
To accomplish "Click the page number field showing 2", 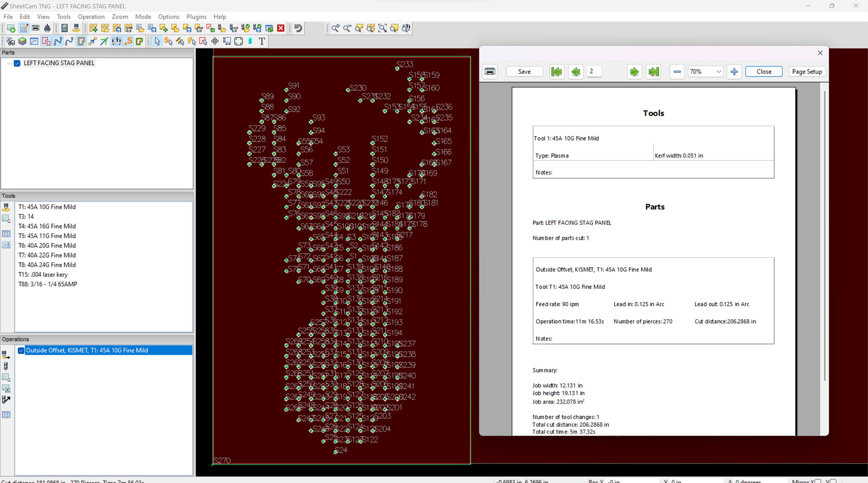I will click(x=594, y=71).
